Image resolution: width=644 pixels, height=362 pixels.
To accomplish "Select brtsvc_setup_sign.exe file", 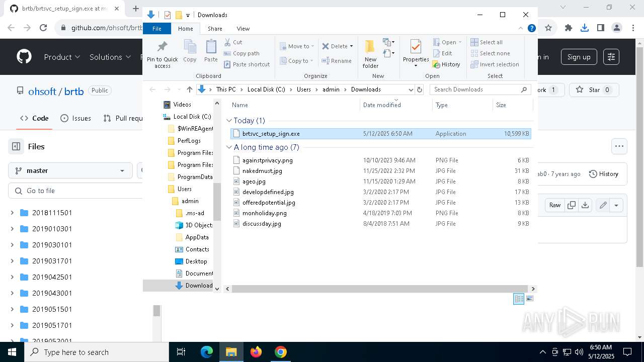I will coord(381,134).
